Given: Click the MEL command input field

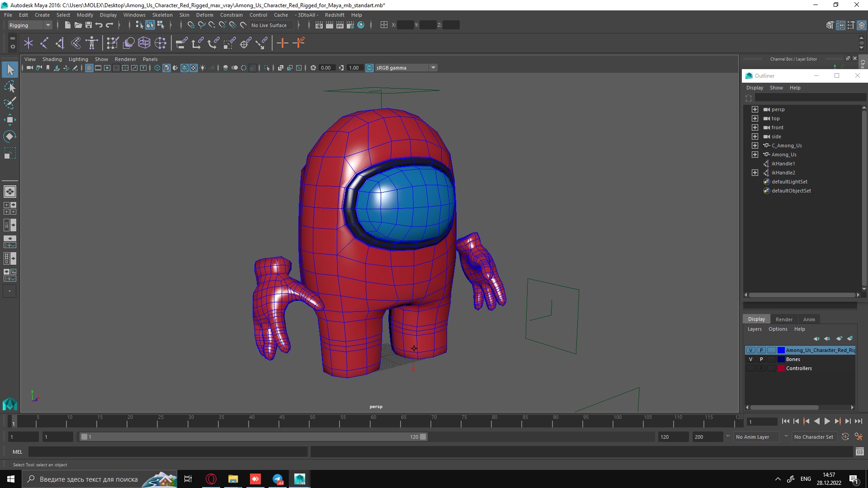Looking at the screenshot, I should [167, 451].
